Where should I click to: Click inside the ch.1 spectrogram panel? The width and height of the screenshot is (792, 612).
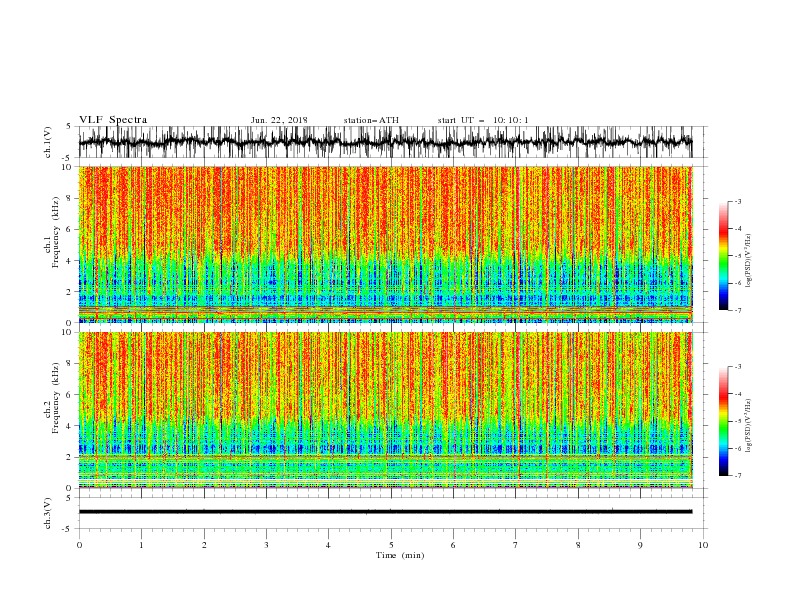[385, 244]
